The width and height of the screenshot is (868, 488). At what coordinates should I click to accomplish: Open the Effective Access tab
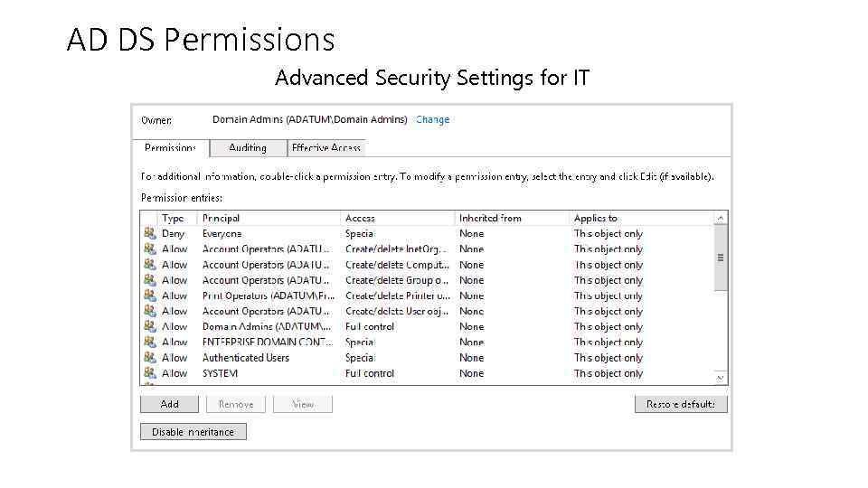click(x=326, y=148)
